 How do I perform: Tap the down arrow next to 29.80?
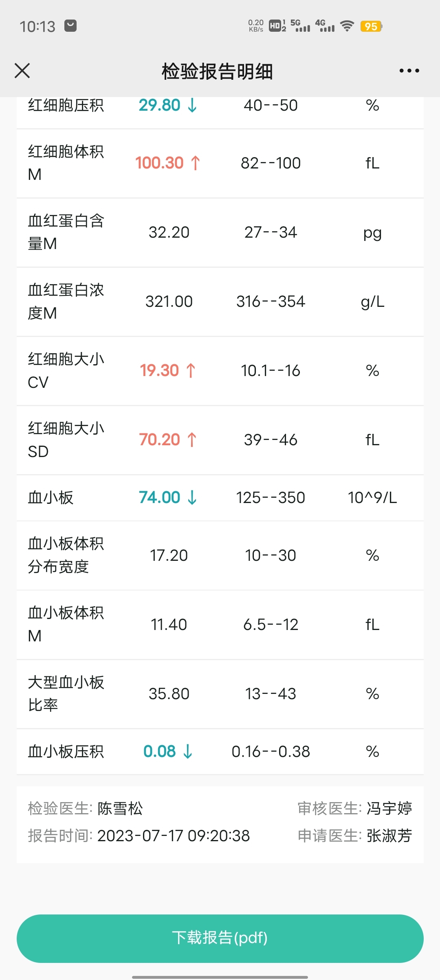tap(192, 105)
